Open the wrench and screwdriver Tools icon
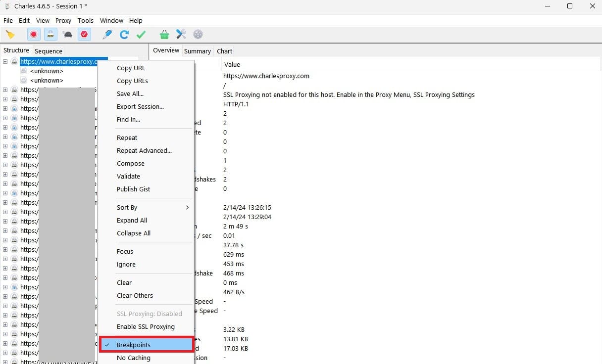The image size is (602, 364). tap(181, 34)
